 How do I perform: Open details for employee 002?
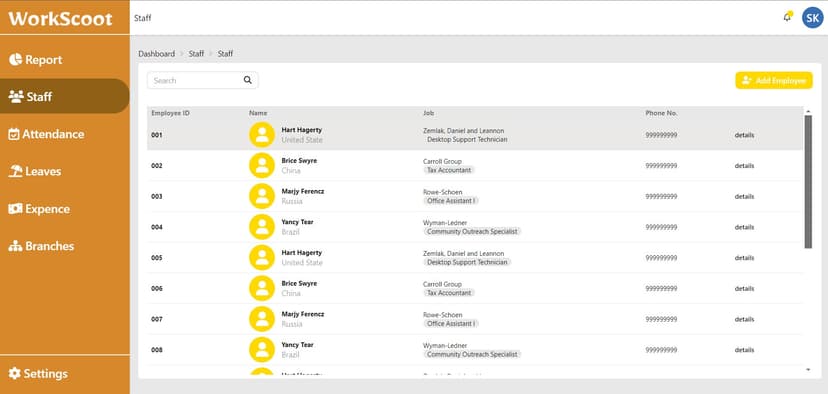point(744,166)
